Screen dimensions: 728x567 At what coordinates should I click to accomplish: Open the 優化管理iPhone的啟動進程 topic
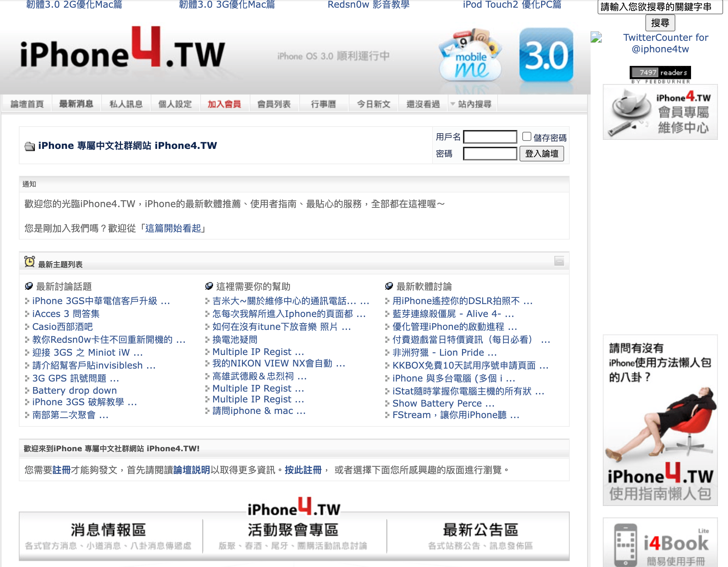455,327
